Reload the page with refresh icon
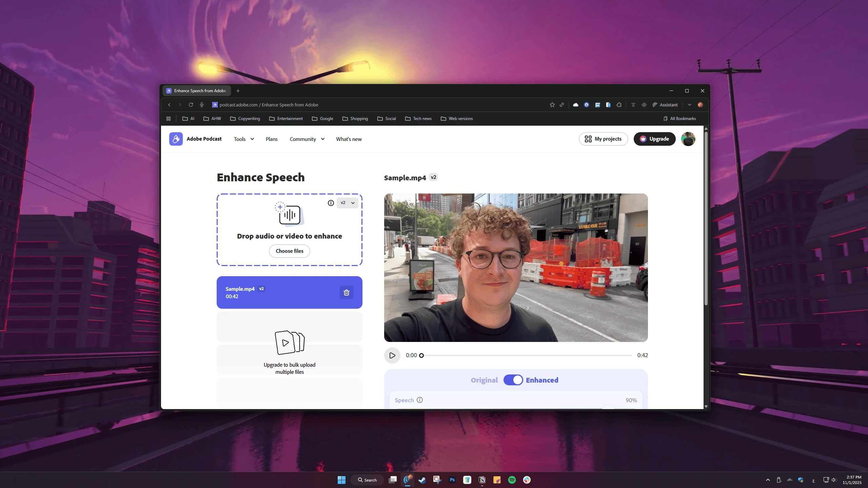Viewport: 868px width, 488px height. (191, 105)
